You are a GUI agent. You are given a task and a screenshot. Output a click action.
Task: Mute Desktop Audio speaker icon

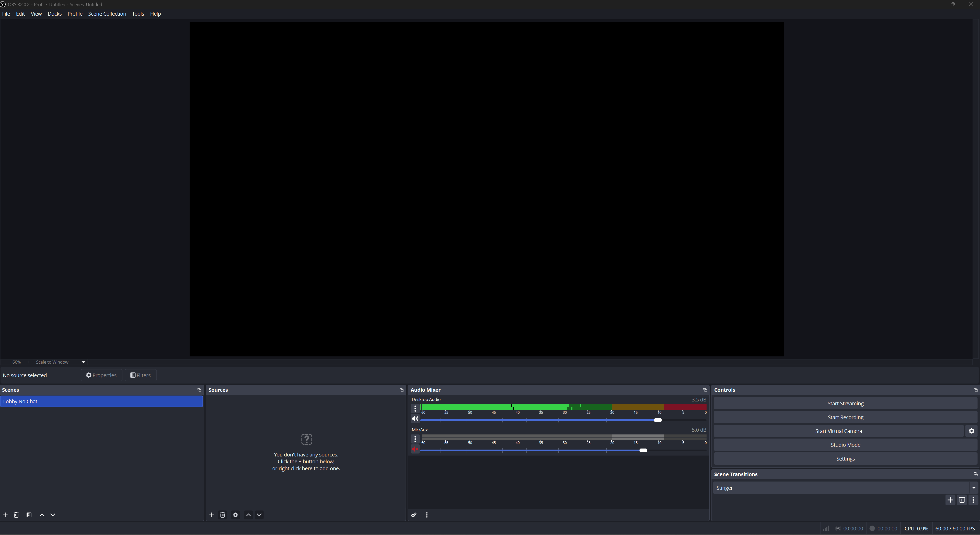pyautogui.click(x=415, y=419)
